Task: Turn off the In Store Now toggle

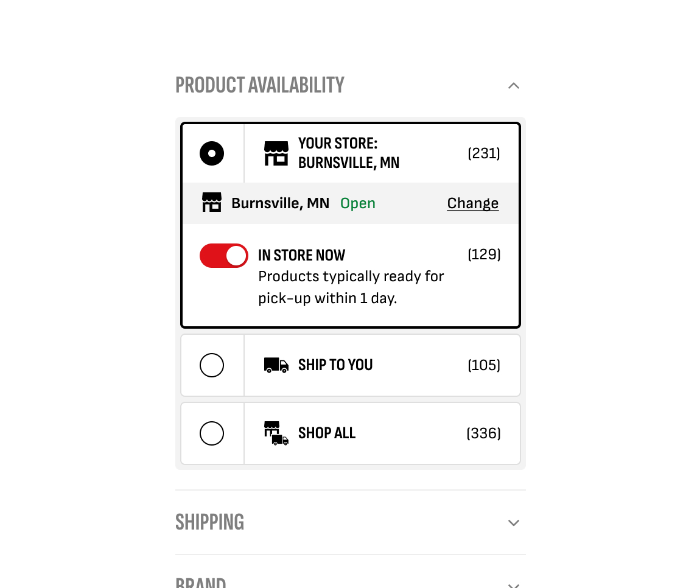Action: (x=223, y=256)
